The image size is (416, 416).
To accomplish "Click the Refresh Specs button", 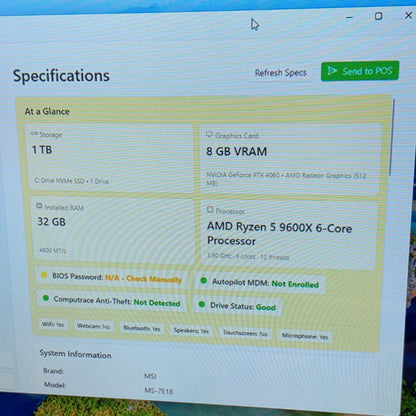I will point(280,73).
